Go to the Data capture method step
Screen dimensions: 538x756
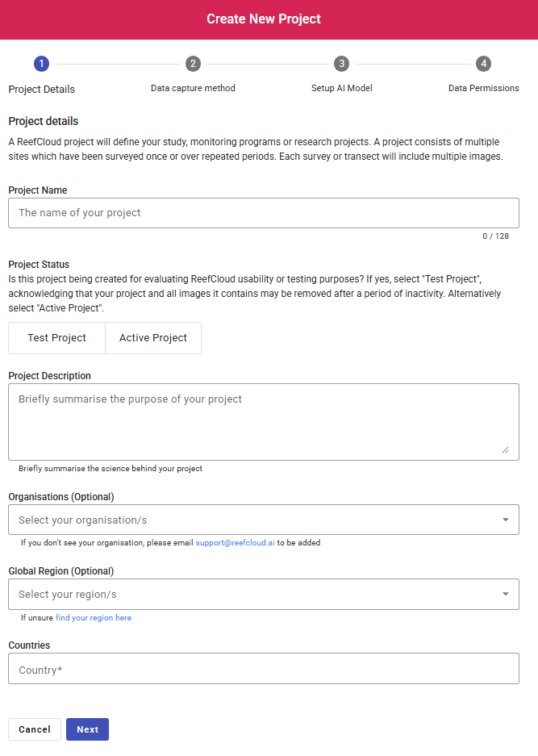click(x=193, y=88)
